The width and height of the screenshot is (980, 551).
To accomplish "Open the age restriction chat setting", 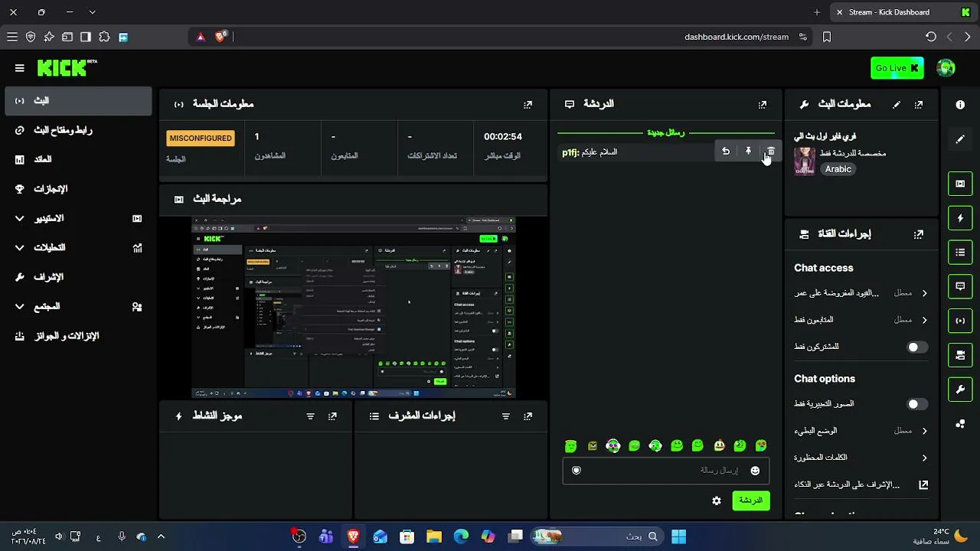I will tap(861, 293).
